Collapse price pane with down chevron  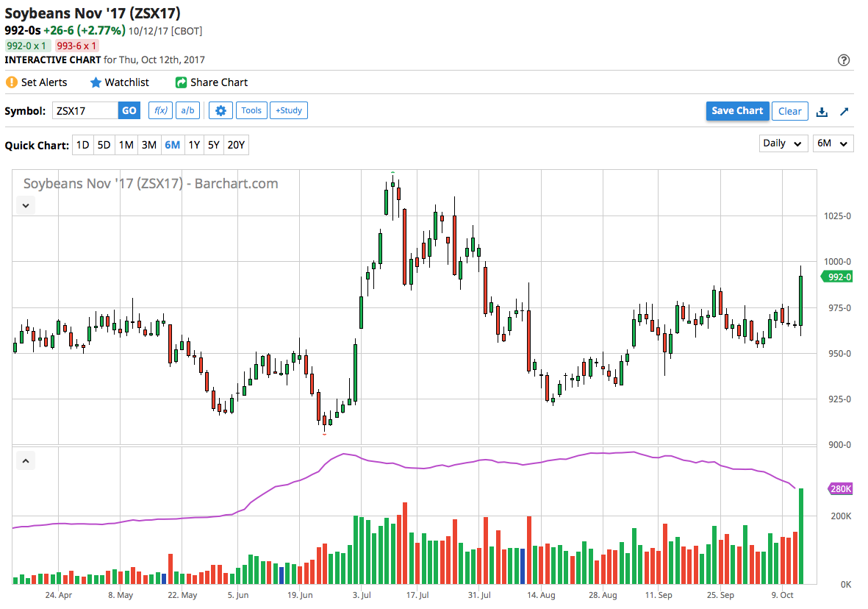(26, 206)
